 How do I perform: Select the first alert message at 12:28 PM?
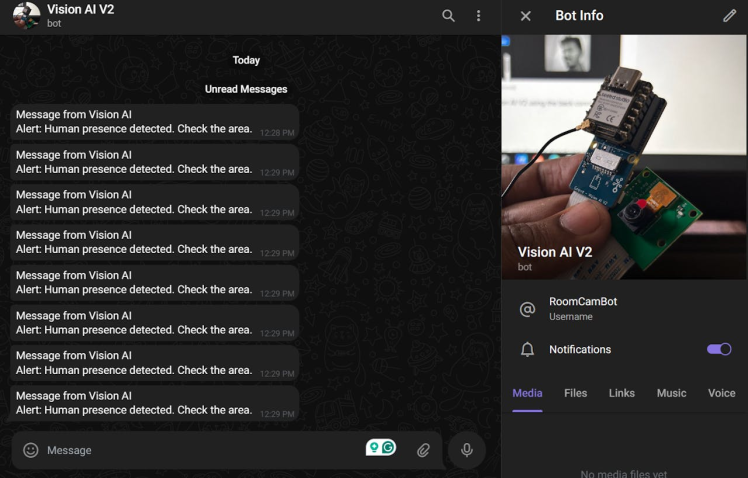(x=155, y=122)
